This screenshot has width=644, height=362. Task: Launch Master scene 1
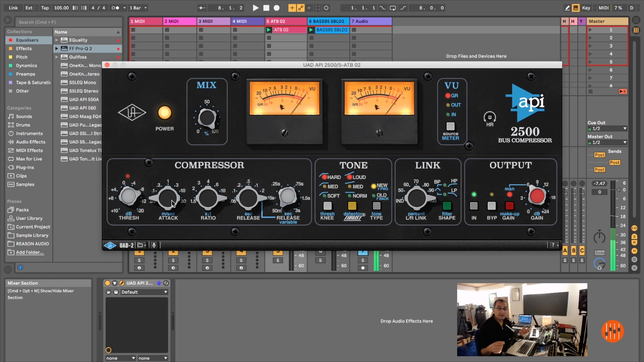coord(590,30)
